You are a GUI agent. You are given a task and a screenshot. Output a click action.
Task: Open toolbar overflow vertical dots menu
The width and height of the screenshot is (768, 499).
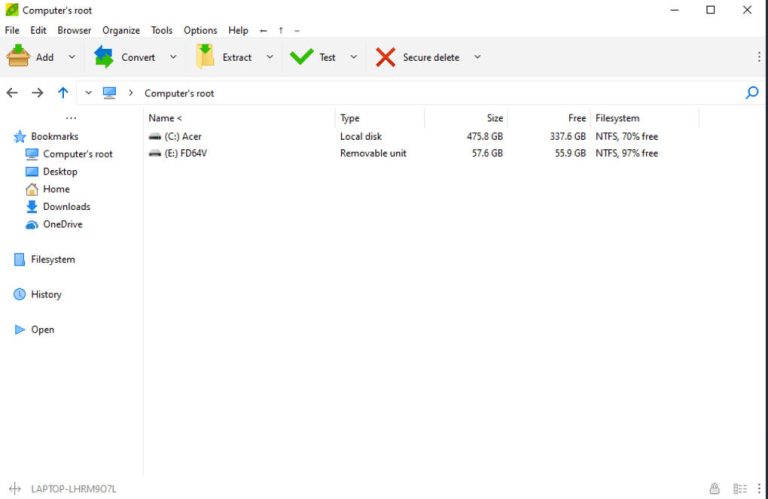759,57
